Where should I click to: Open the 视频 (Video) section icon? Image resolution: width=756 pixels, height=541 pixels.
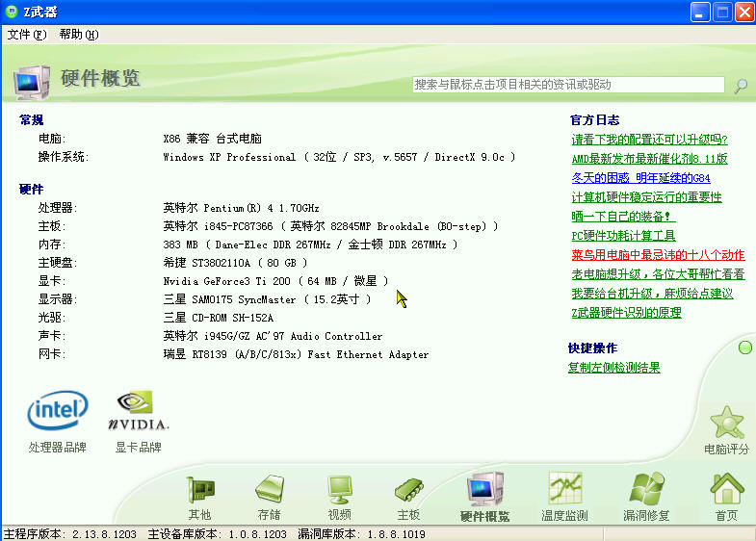(x=339, y=490)
